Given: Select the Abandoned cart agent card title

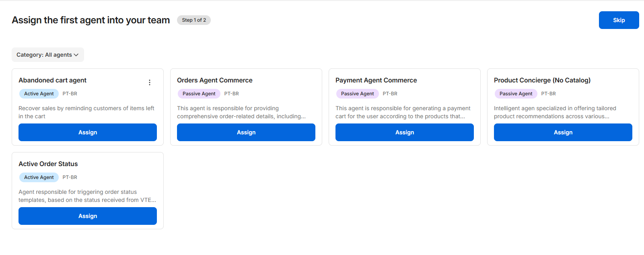Looking at the screenshot, I should tap(52, 80).
